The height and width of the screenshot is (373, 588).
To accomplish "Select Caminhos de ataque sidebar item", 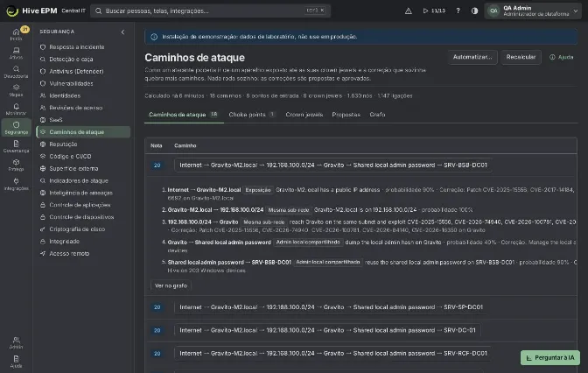I will [83, 131].
